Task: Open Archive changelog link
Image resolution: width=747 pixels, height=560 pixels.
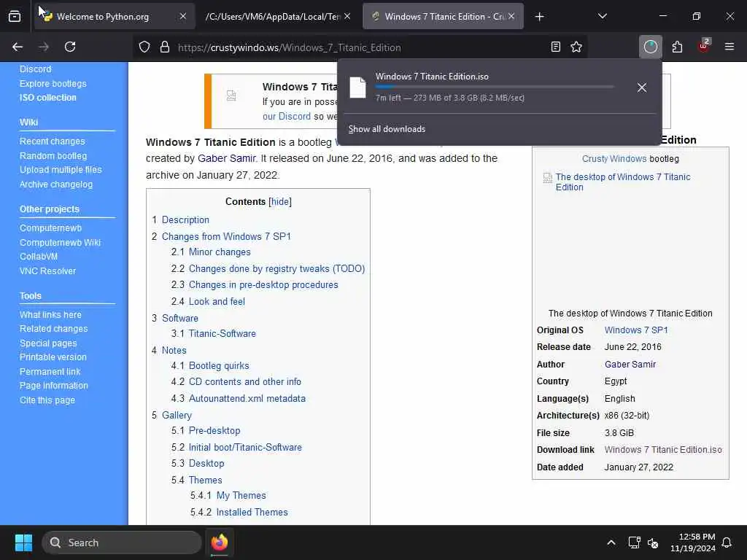Action: (x=55, y=184)
